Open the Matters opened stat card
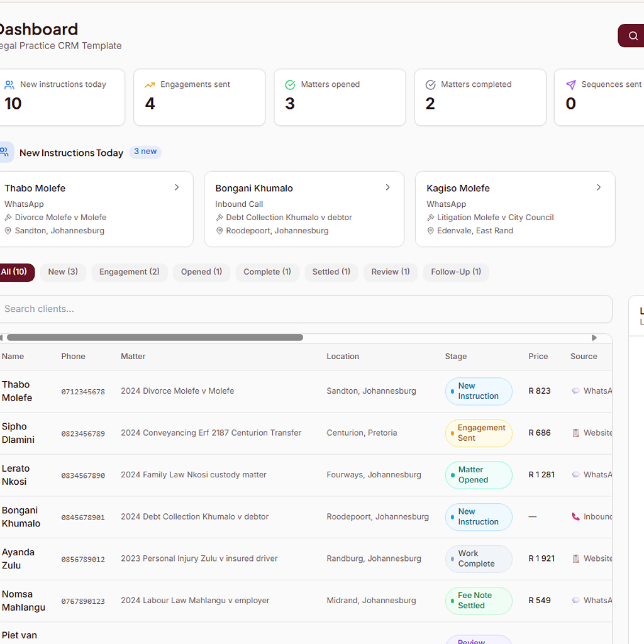 click(340, 97)
